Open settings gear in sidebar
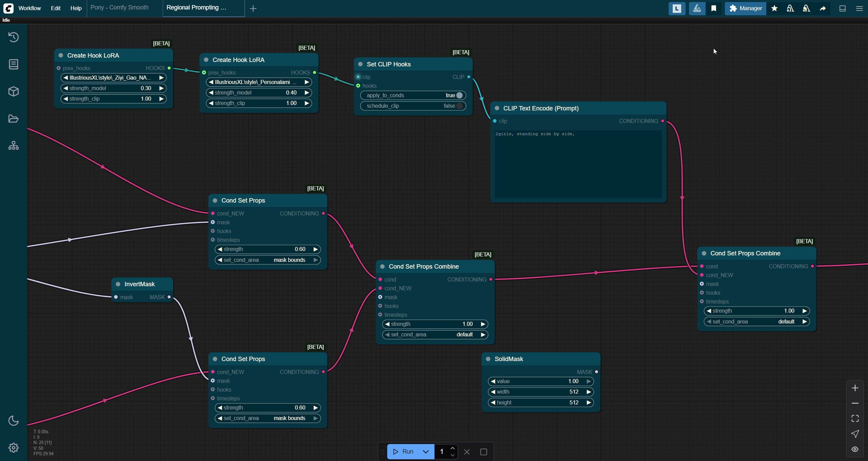Screen dimensions: 868x461 [x=14, y=448]
